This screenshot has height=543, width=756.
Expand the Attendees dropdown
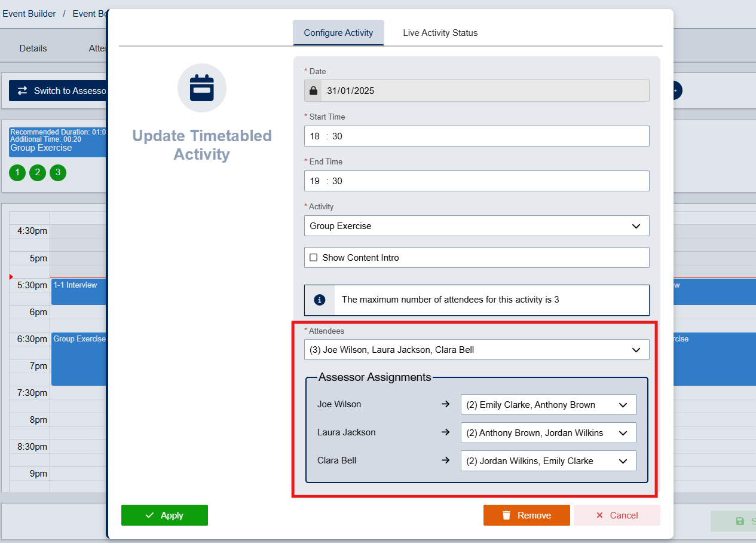[476, 350]
